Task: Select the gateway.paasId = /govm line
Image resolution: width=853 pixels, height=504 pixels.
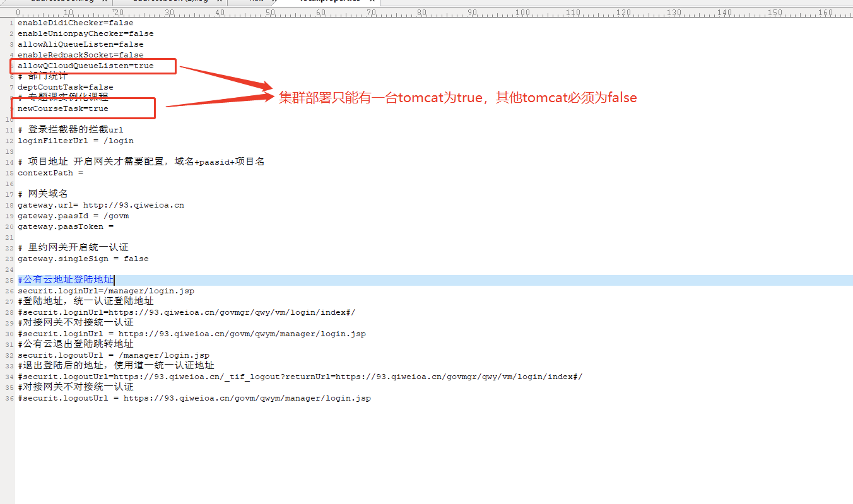Action: click(x=73, y=216)
